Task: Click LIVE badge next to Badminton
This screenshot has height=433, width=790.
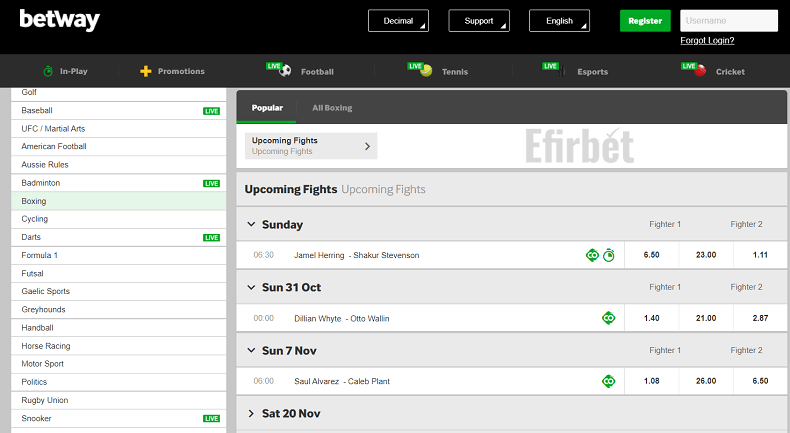Action: click(x=211, y=183)
